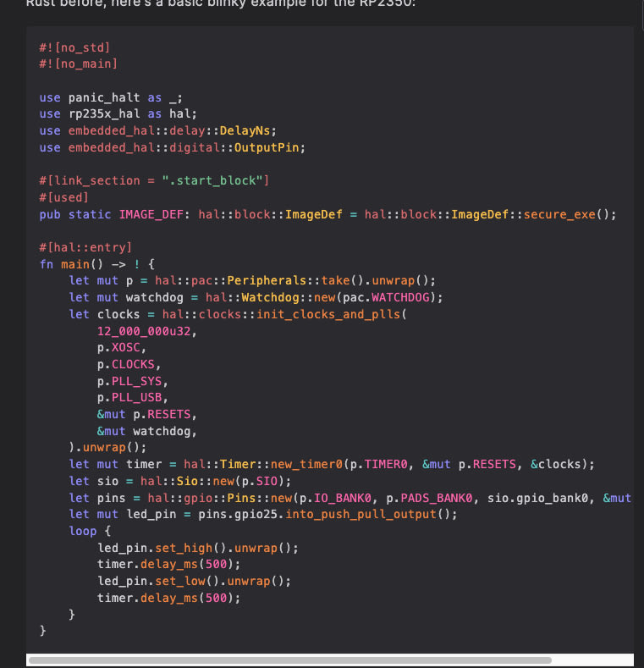644x668 pixels.
Task: Click the loop keyword
Action: tap(83, 531)
